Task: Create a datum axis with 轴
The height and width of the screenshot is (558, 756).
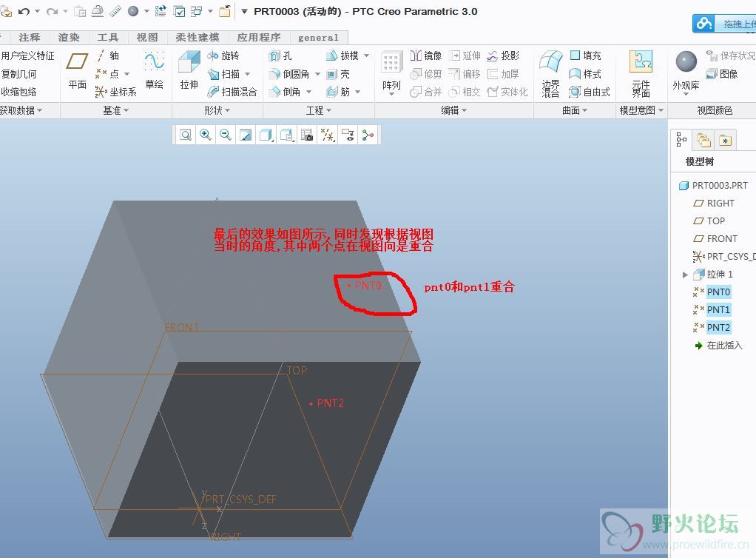Action: (108, 56)
